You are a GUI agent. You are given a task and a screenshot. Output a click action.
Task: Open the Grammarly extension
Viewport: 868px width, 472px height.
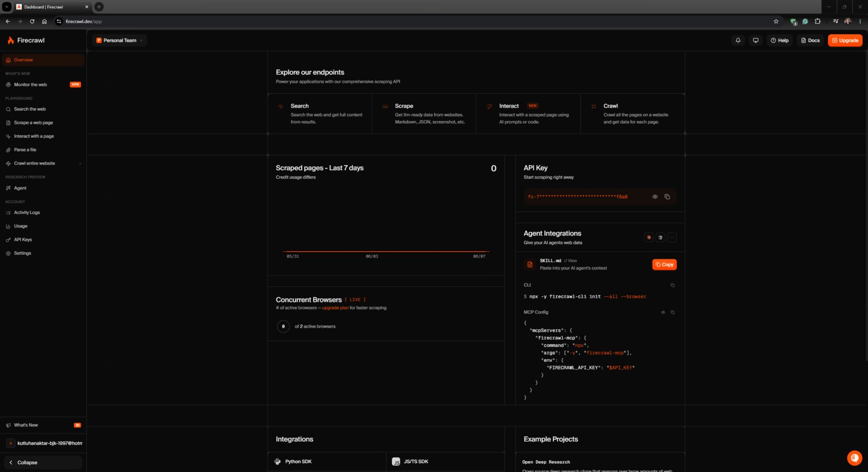click(805, 22)
